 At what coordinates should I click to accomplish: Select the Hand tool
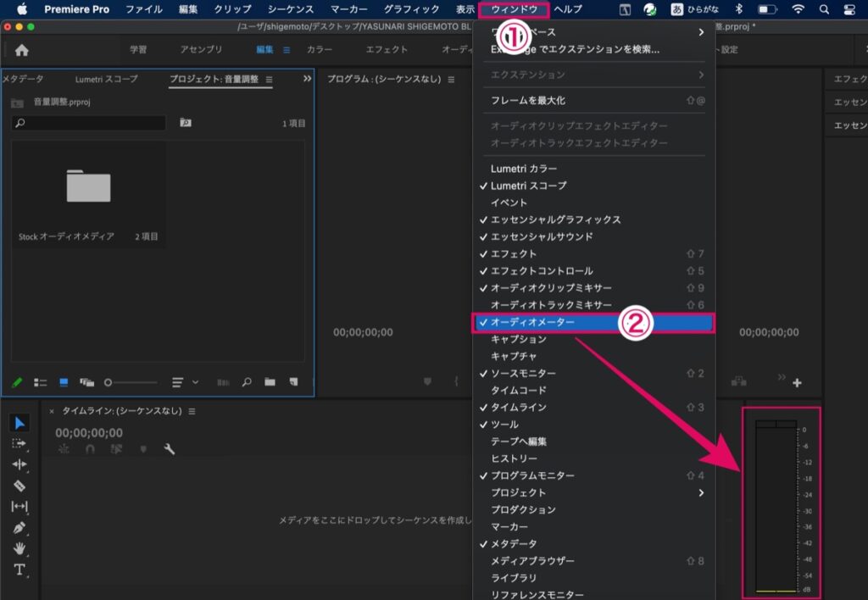[19, 548]
